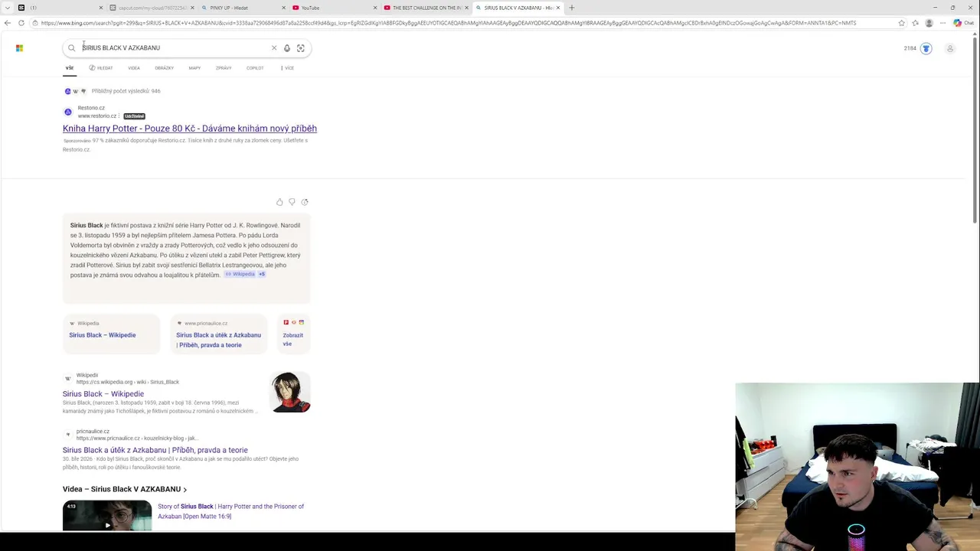Switch to THE BEST CHALLENGE ON THE IN tab
Viewport: 980px width, 551px height.
click(425, 8)
